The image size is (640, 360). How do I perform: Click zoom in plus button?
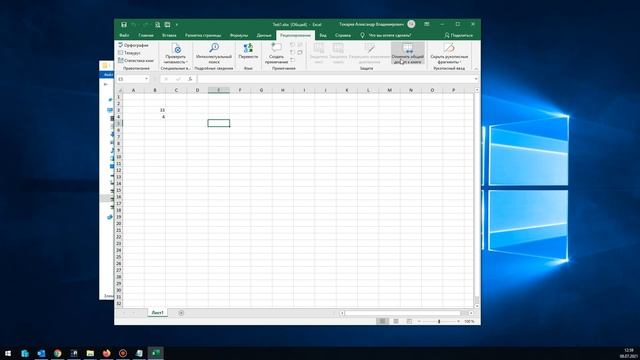(458, 321)
